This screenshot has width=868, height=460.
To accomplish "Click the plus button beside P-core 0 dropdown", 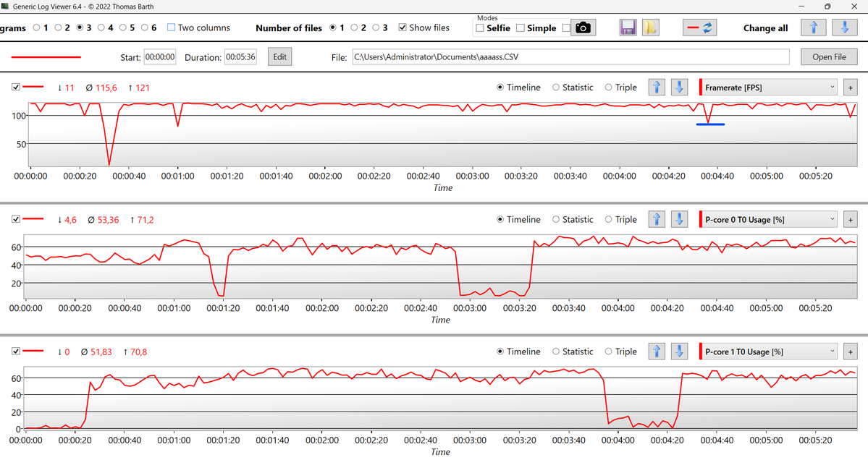I will pos(851,219).
